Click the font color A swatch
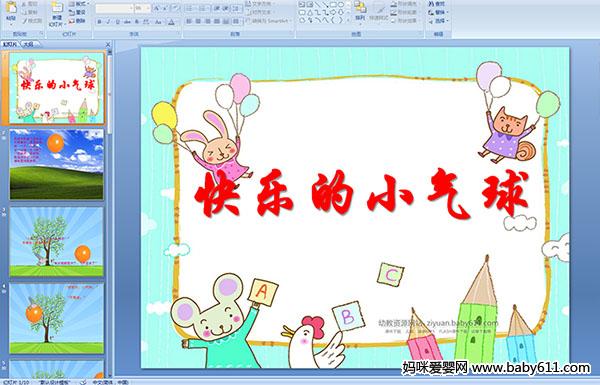 pyautogui.click(x=171, y=22)
